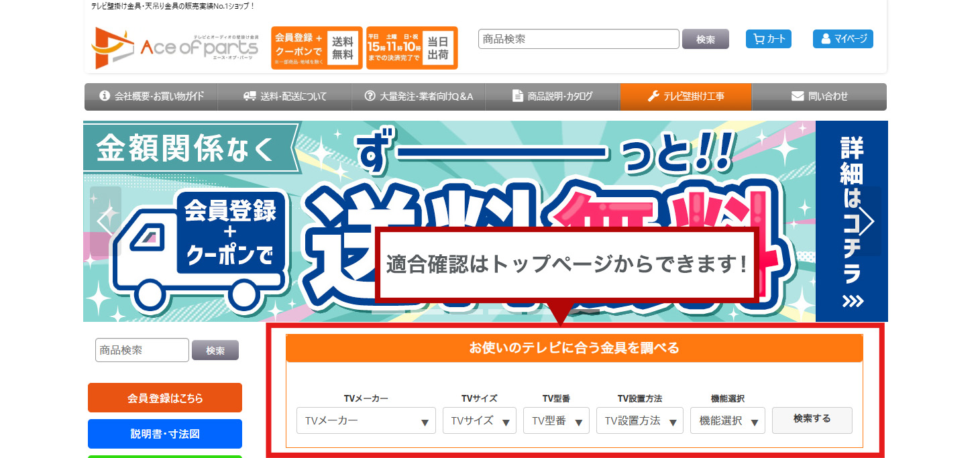Open 問い合わせ envelope menu item

pos(819,97)
